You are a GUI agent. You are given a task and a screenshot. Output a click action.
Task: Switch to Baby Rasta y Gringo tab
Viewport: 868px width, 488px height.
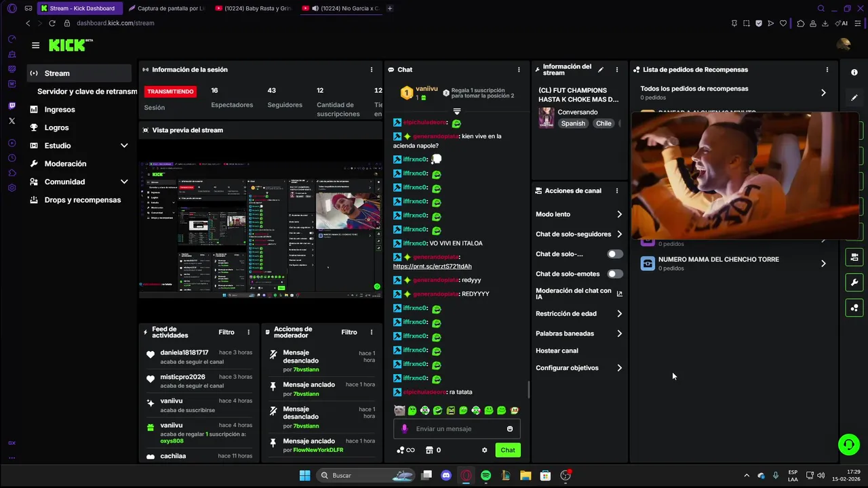coord(253,9)
